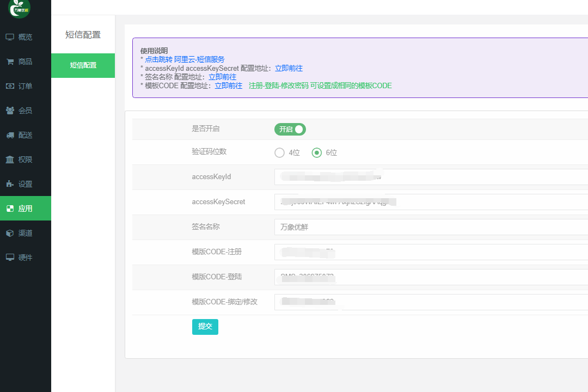Click 立即前往 link for accessKeyId config
Screen dimensions: 588x392
click(x=289, y=68)
